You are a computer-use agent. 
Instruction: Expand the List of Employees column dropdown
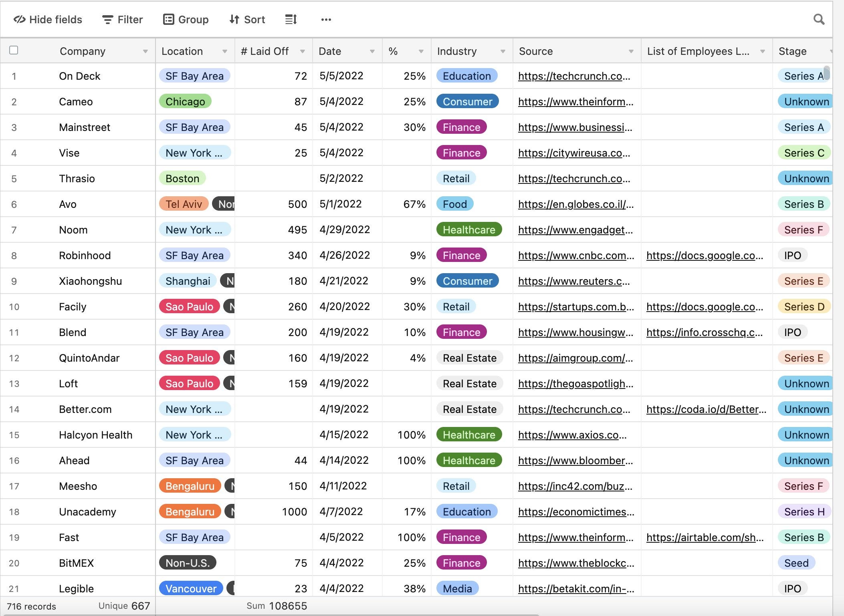pos(763,51)
